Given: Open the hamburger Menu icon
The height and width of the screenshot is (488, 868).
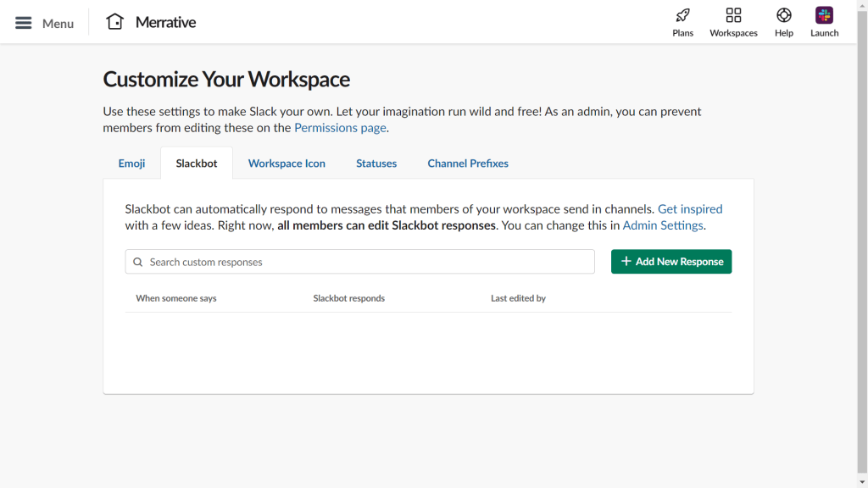Looking at the screenshot, I should click(23, 23).
